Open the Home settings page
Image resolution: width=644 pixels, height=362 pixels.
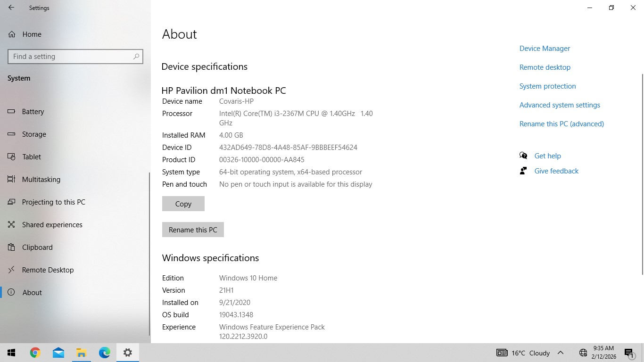(x=32, y=34)
